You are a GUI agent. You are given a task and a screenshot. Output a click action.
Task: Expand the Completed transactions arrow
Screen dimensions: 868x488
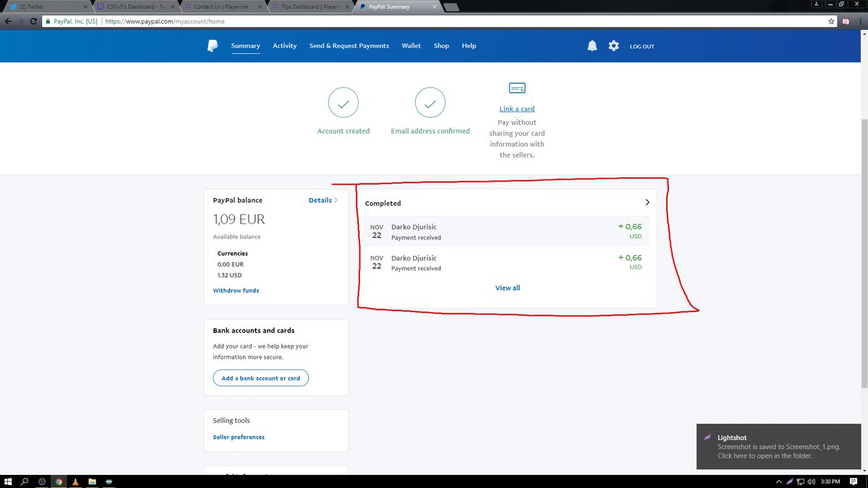point(647,202)
